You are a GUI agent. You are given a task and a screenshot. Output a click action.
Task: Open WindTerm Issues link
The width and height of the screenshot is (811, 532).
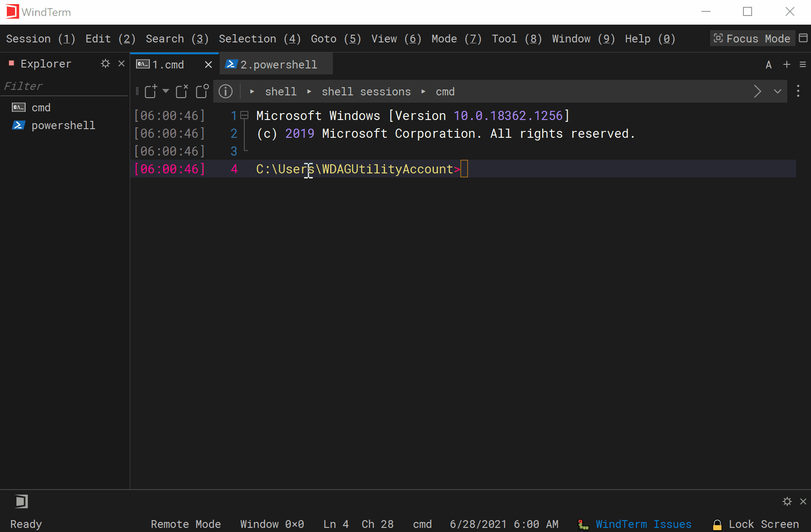coord(643,524)
